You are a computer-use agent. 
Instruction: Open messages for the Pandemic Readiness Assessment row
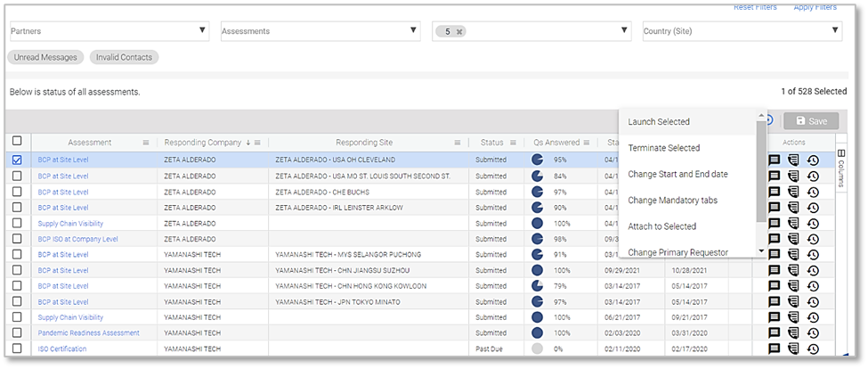(775, 333)
